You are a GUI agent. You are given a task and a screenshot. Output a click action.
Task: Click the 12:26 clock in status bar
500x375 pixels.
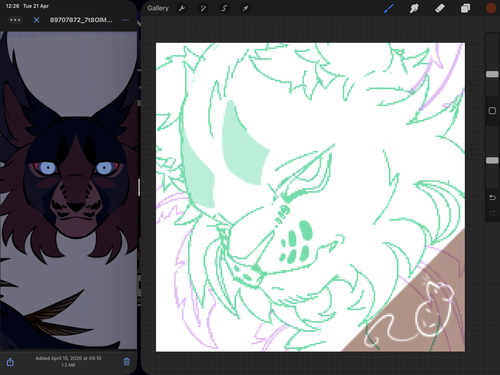pos(13,6)
